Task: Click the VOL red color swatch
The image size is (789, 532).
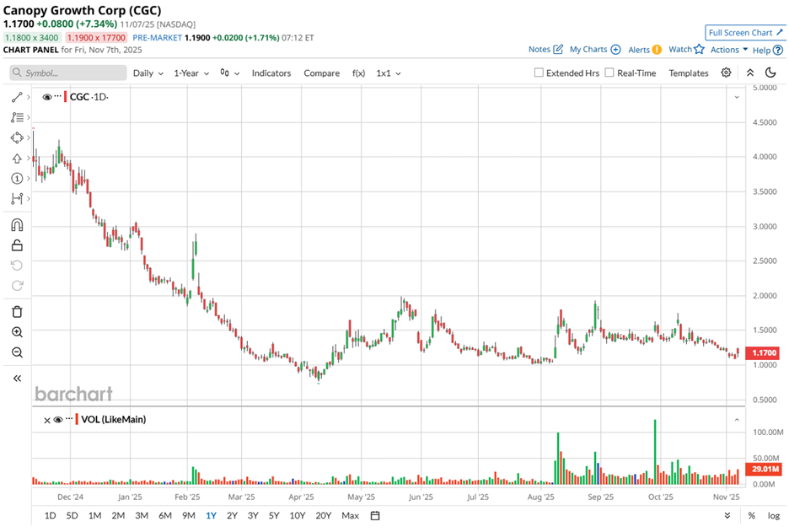Action: pyautogui.click(x=77, y=419)
